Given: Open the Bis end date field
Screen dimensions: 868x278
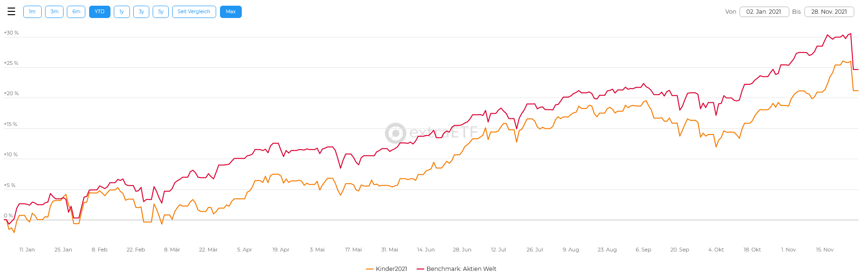Looking at the screenshot, I should 829,12.
